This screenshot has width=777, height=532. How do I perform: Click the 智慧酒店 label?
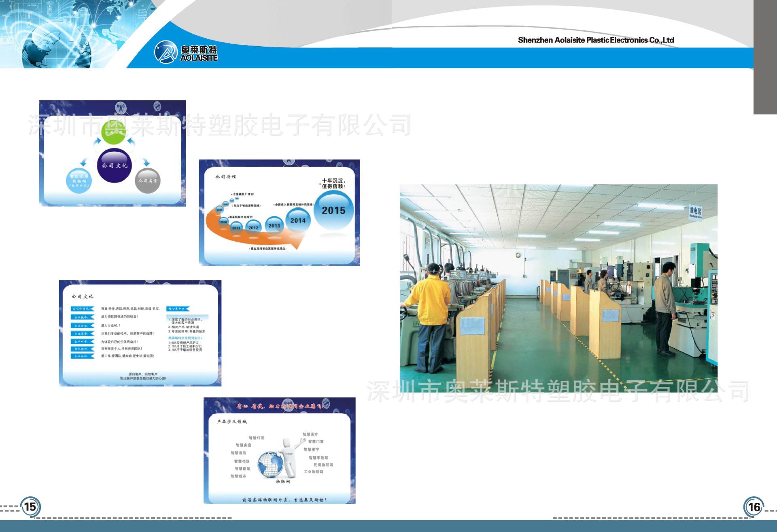pos(238,453)
